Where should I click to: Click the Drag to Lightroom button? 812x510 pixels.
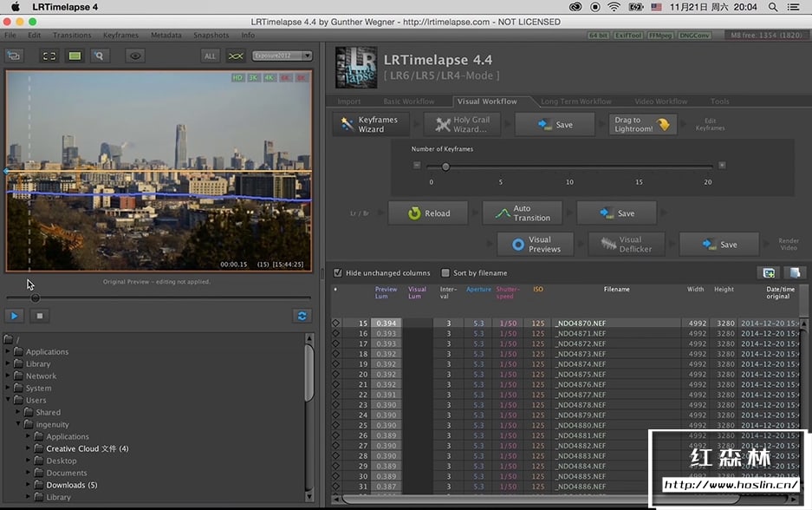coord(642,124)
